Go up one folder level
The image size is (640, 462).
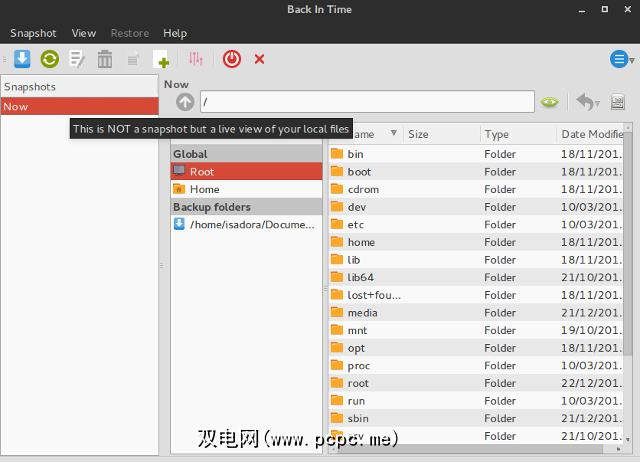(185, 102)
